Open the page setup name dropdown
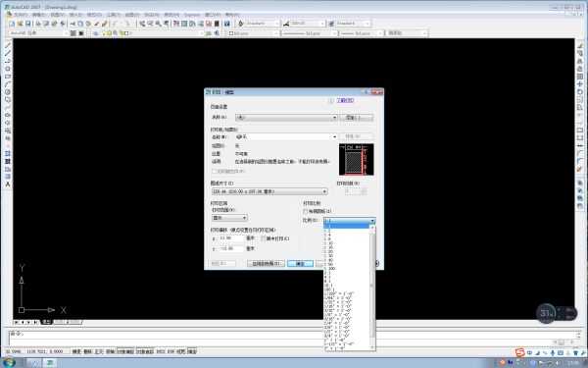588x368 pixels. point(286,118)
